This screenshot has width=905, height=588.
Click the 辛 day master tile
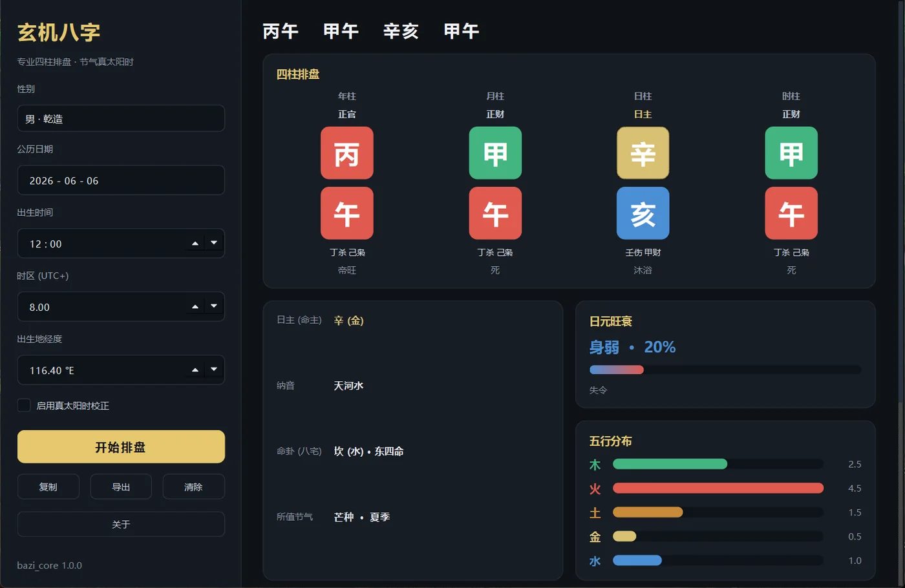643,153
